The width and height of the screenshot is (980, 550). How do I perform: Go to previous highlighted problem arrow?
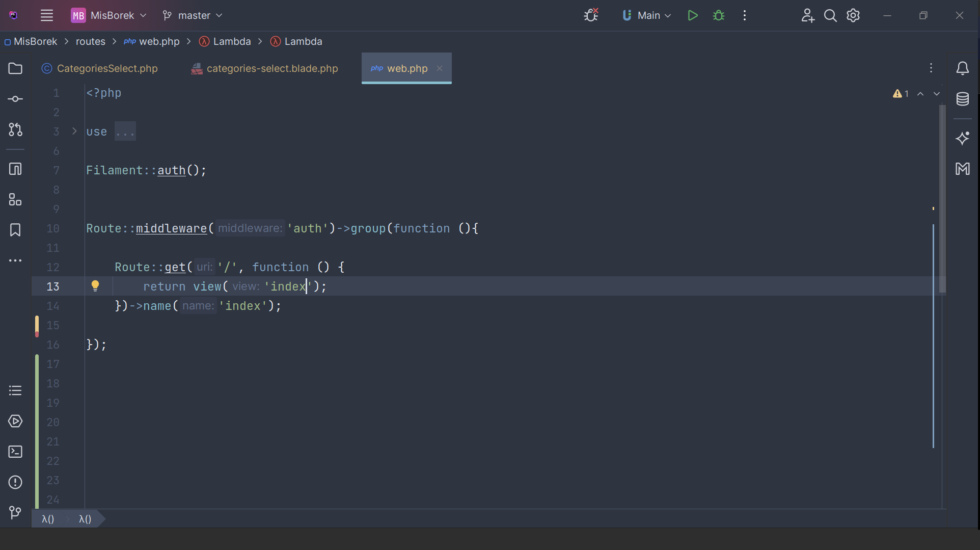[x=920, y=94]
